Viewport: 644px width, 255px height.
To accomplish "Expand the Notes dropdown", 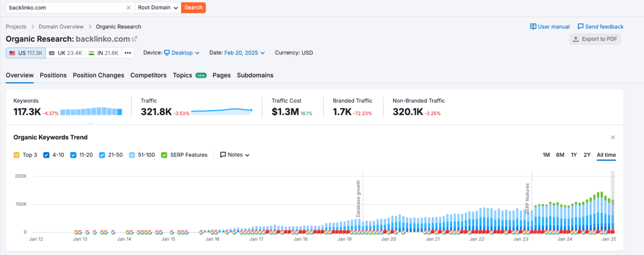I will pos(235,155).
